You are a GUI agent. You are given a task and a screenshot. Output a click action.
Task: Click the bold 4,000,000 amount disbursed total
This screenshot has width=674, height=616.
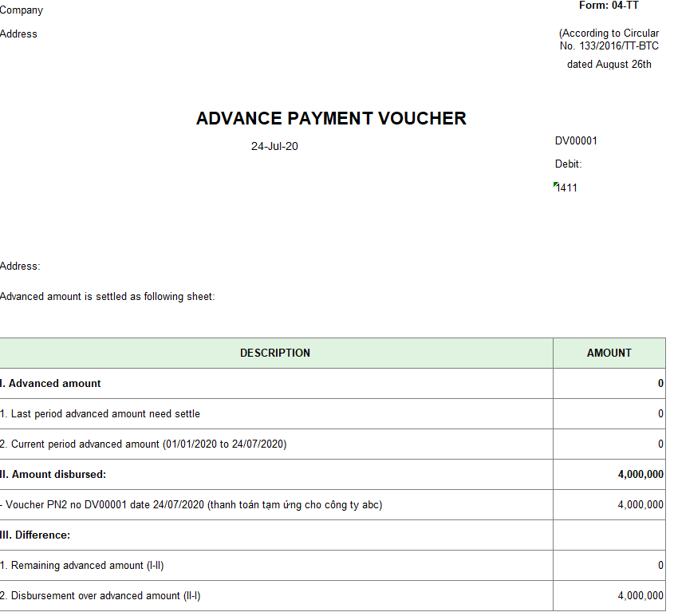[640, 475]
